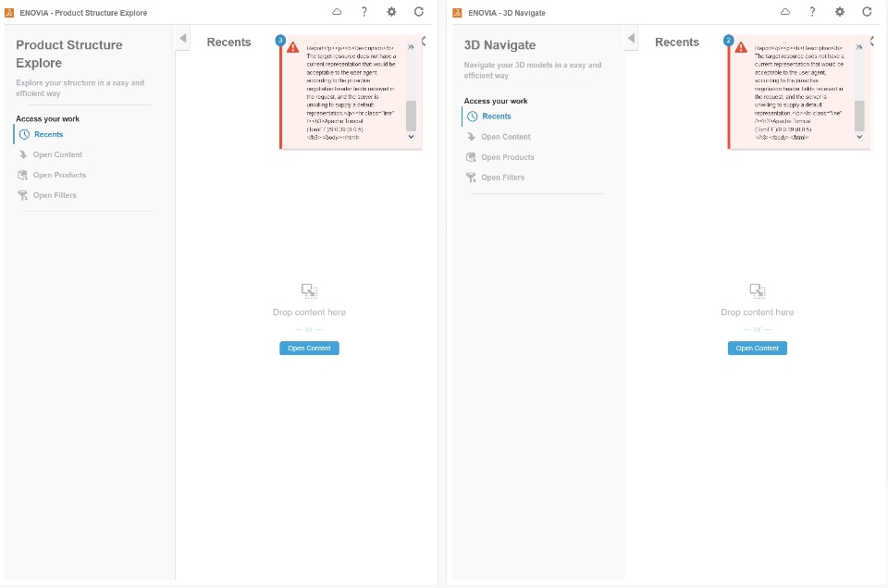The image size is (888, 588).
Task: Select Open Content in Product Structure Explore sidebar
Action: click(x=57, y=154)
